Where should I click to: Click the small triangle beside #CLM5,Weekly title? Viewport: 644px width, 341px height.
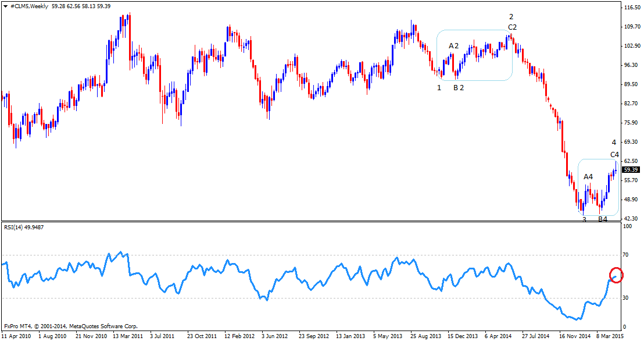click(x=5, y=6)
